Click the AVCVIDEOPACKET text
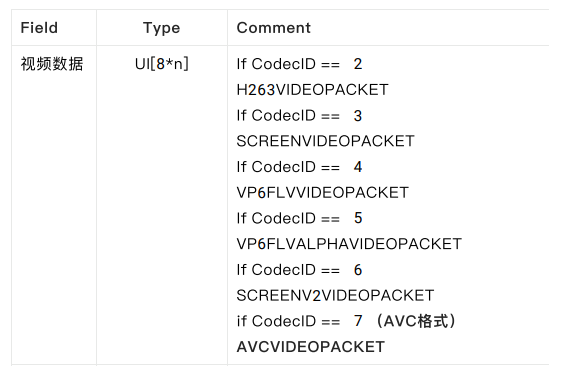561x376 pixels. point(311,347)
